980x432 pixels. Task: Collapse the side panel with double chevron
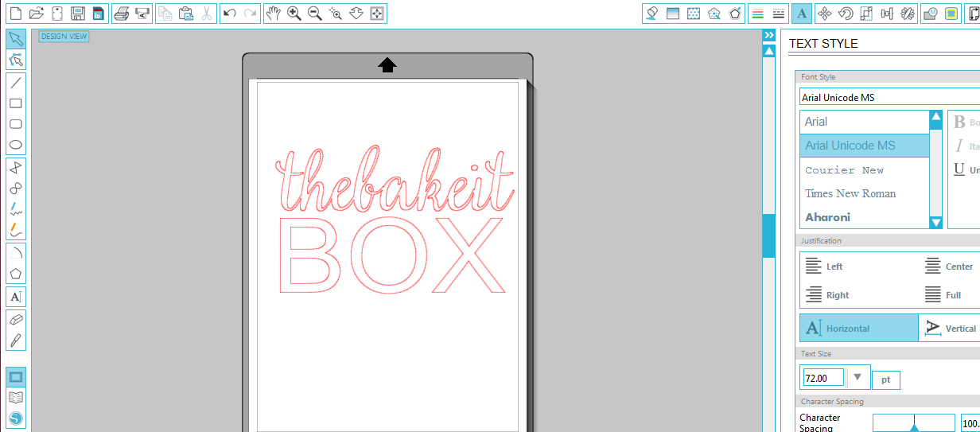coord(768,36)
